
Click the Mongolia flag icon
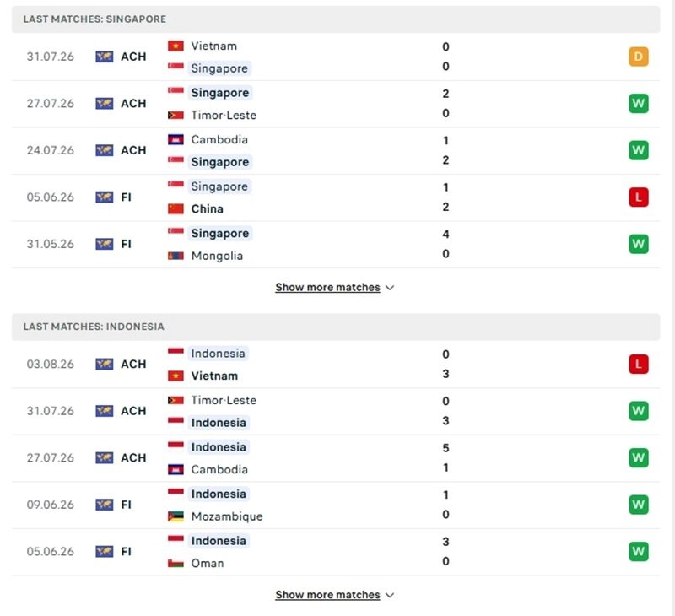175,256
